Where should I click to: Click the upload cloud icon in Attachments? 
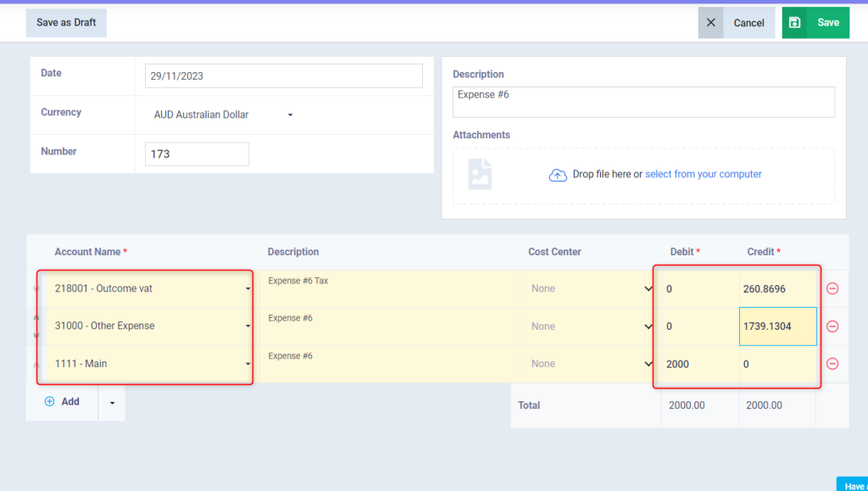558,175
